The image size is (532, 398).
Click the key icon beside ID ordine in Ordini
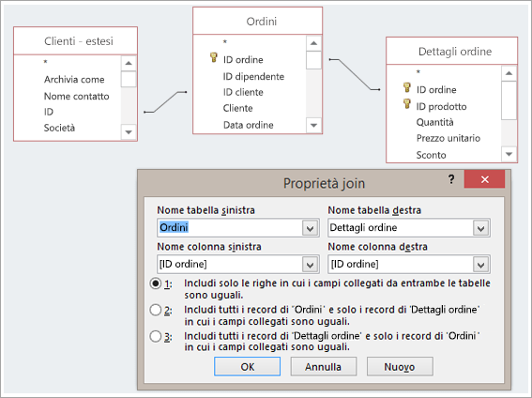tap(213, 57)
